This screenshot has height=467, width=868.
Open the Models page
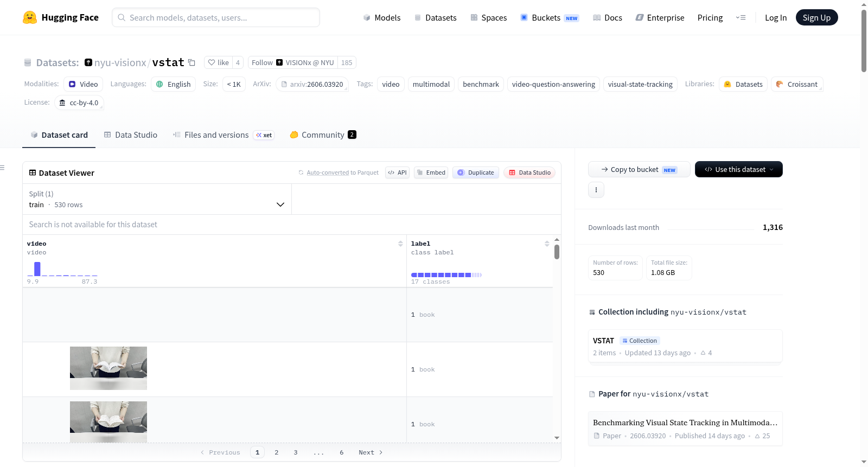pos(382,17)
